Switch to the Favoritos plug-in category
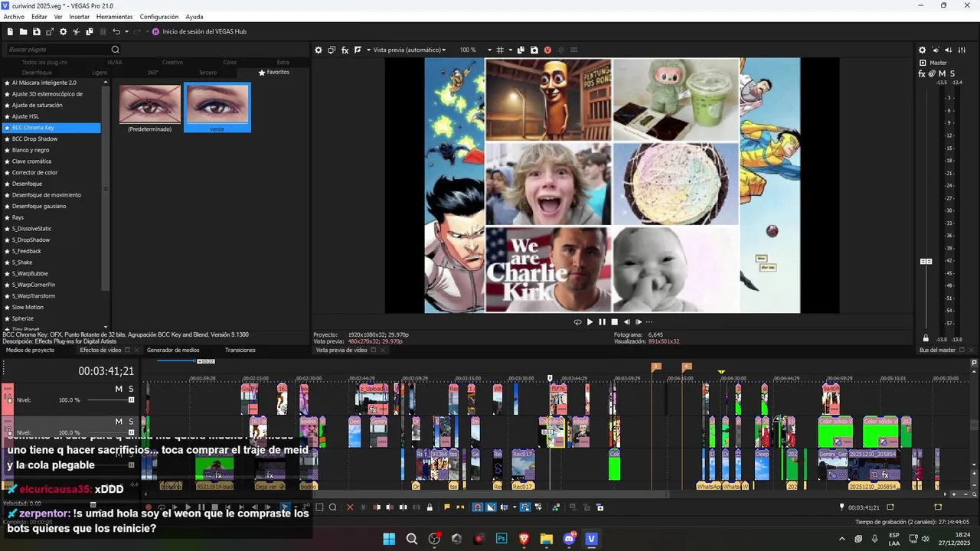980x551 pixels. click(x=274, y=73)
